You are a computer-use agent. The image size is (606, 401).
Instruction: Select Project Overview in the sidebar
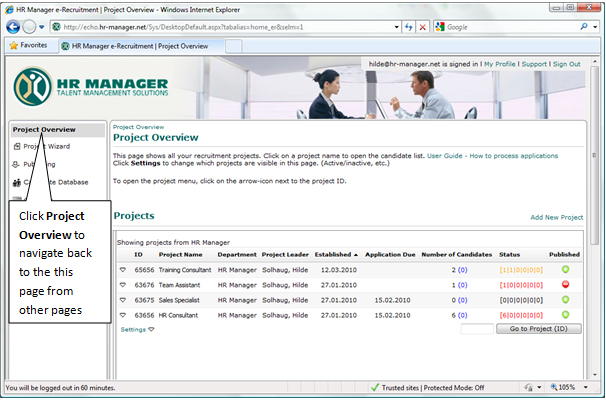click(x=58, y=129)
